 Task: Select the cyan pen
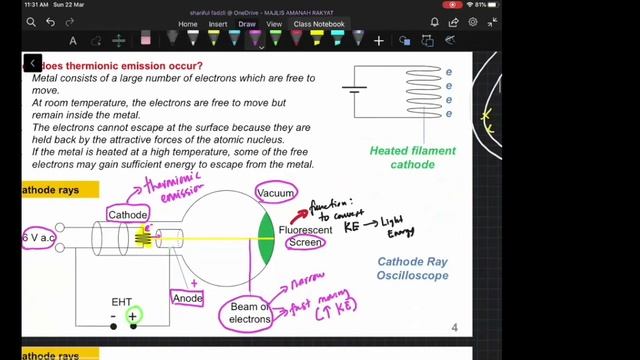[x=234, y=38]
